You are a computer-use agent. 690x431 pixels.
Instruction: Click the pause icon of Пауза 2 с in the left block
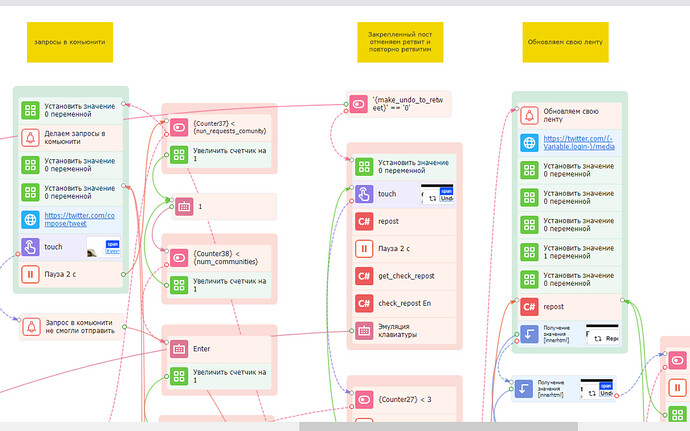tap(30, 274)
